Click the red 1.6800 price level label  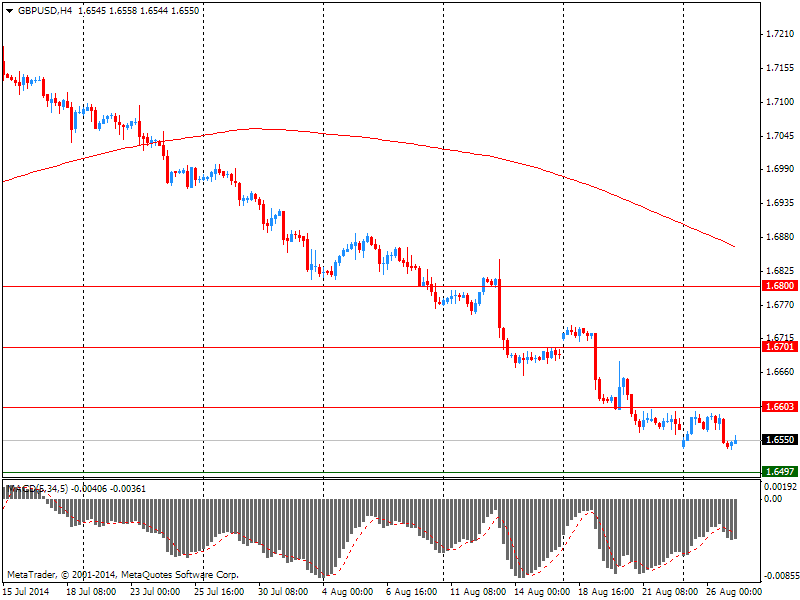[x=780, y=286]
